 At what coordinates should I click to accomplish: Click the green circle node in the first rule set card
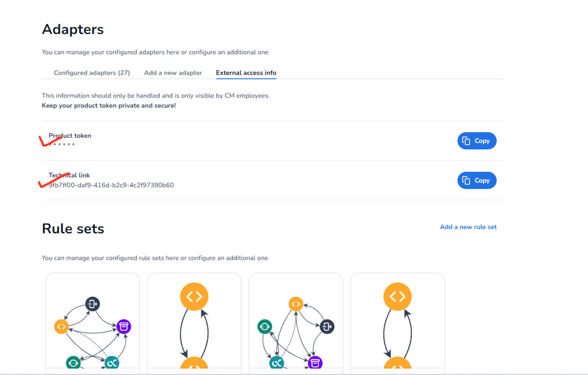coord(73,362)
